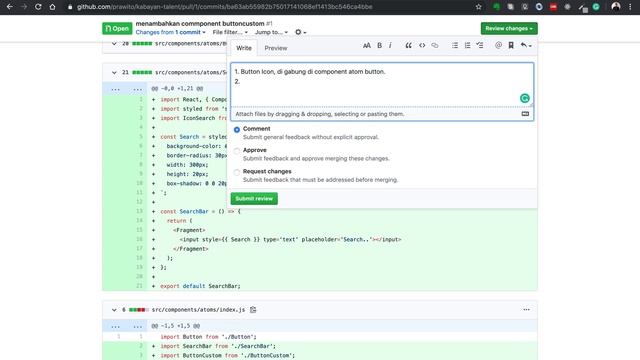Click the attach files area
The height and width of the screenshot is (360, 640).
(x=382, y=114)
